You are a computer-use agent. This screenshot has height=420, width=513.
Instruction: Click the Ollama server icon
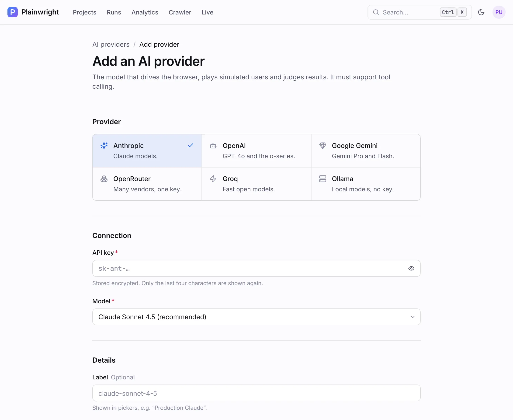coord(322,179)
